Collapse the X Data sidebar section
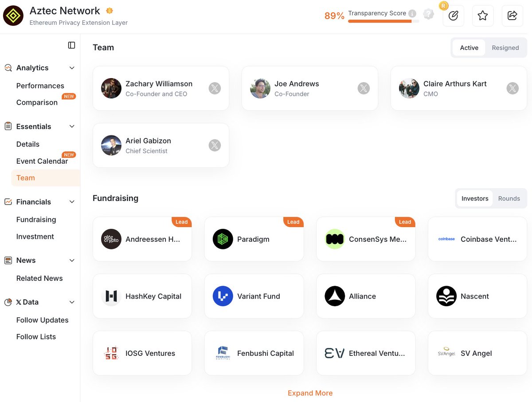This screenshot has width=532, height=402. coord(72,302)
